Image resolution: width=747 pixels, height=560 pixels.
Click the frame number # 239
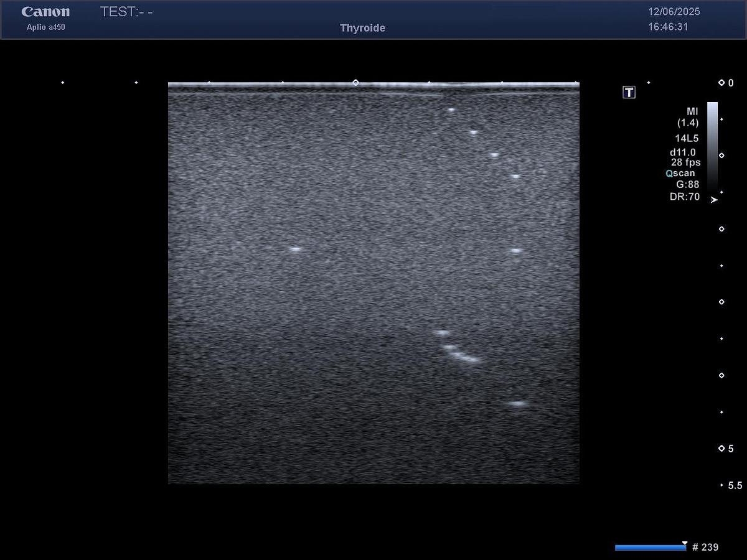(705, 548)
